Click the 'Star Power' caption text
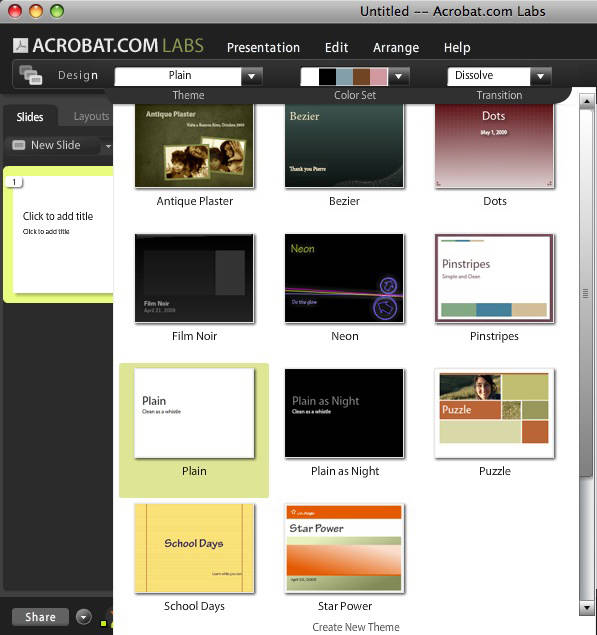 click(345, 606)
